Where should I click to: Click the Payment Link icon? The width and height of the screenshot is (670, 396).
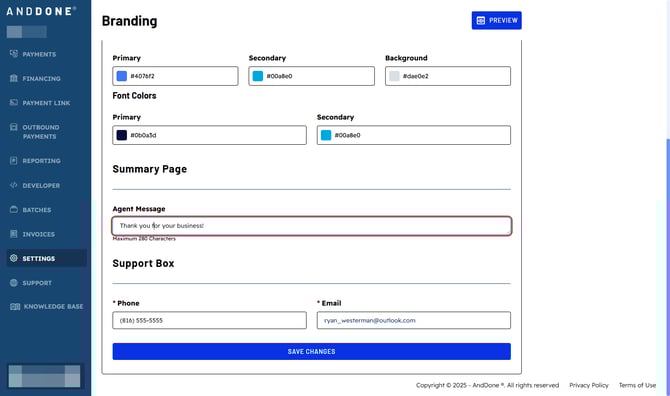point(14,103)
